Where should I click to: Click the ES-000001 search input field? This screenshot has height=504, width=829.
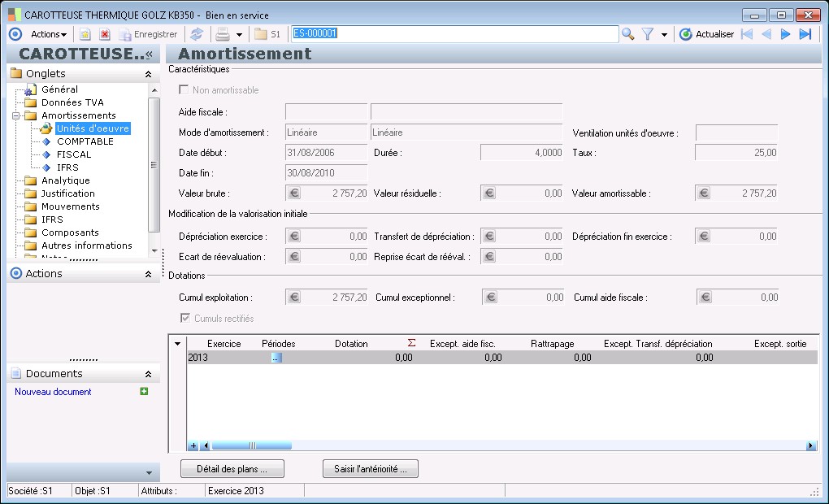pos(454,34)
